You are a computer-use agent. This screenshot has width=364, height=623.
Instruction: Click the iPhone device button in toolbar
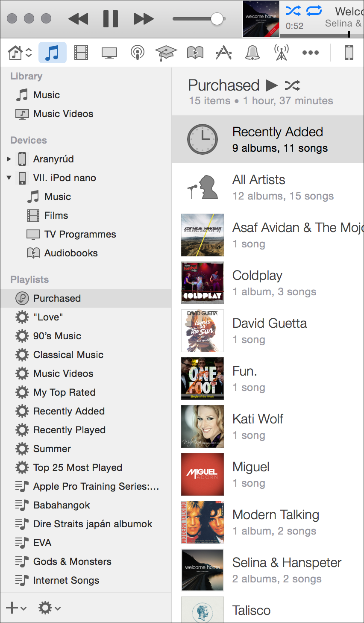[349, 53]
